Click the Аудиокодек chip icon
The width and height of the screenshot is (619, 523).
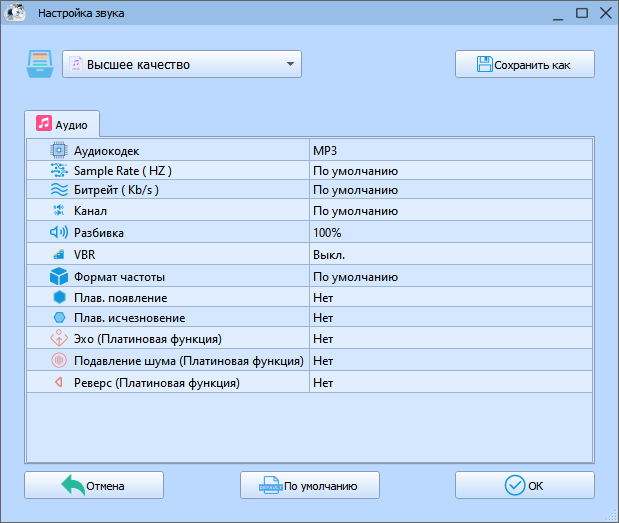coord(59,150)
